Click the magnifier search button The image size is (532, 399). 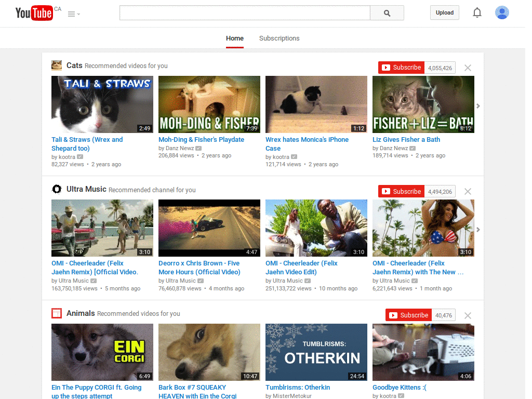point(387,13)
